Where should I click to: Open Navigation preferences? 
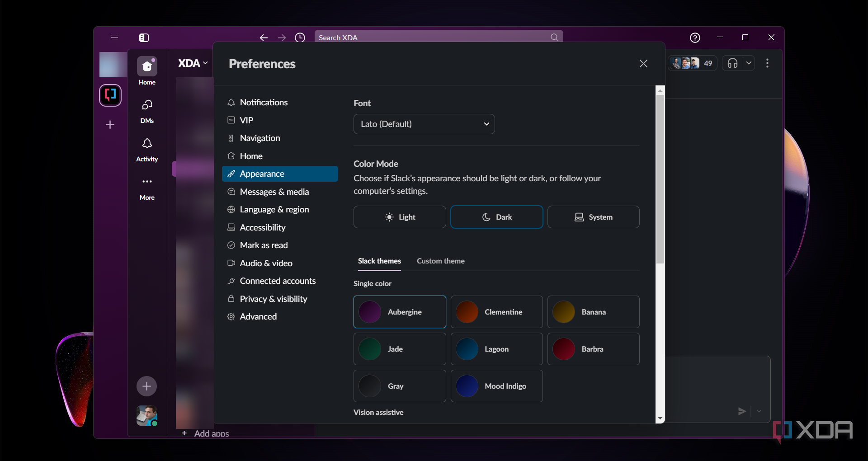pos(280,138)
